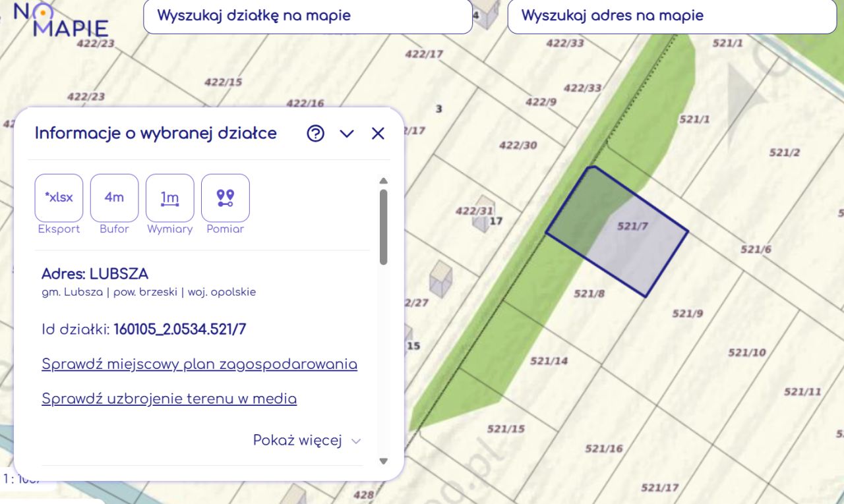Enable the 1m Wymiary dimensions tool
The image size is (844, 504).
click(170, 198)
